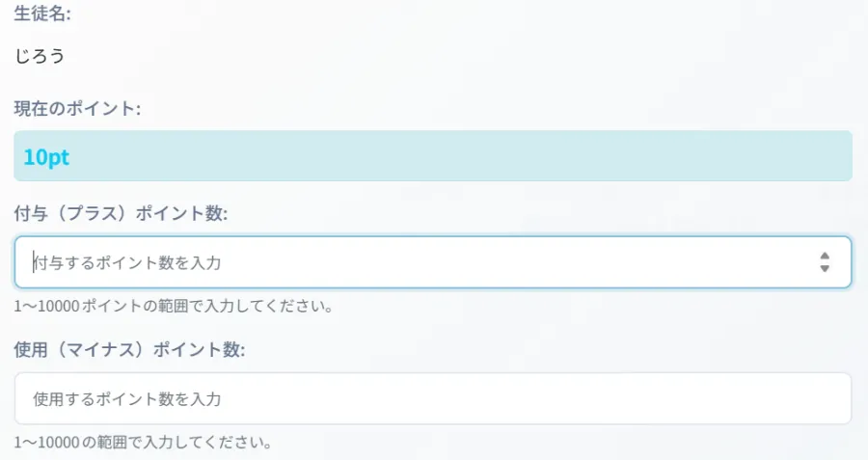
Task: Focus the 付与するポイント数を入力 field
Action: tap(135, 262)
